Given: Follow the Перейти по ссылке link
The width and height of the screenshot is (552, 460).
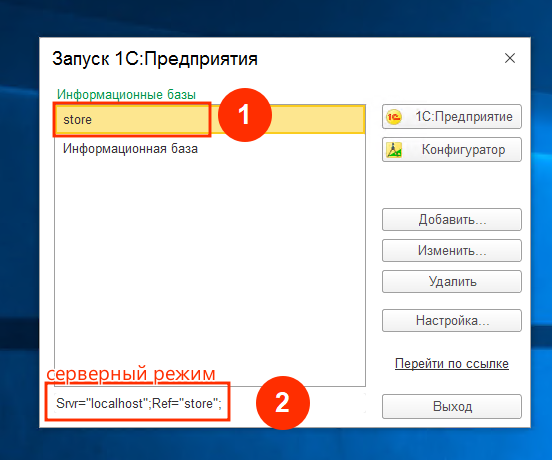Looking at the screenshot, I should click(452, 364).
